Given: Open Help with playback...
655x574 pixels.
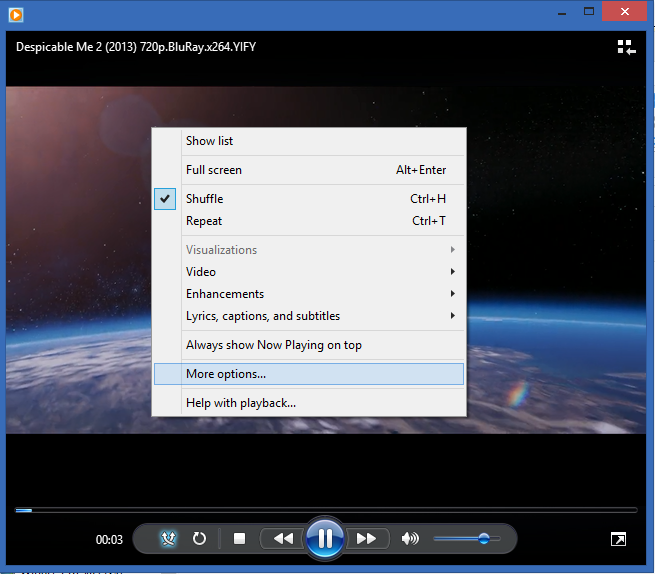Looking at the screenshot, I should tap(309, 403).
